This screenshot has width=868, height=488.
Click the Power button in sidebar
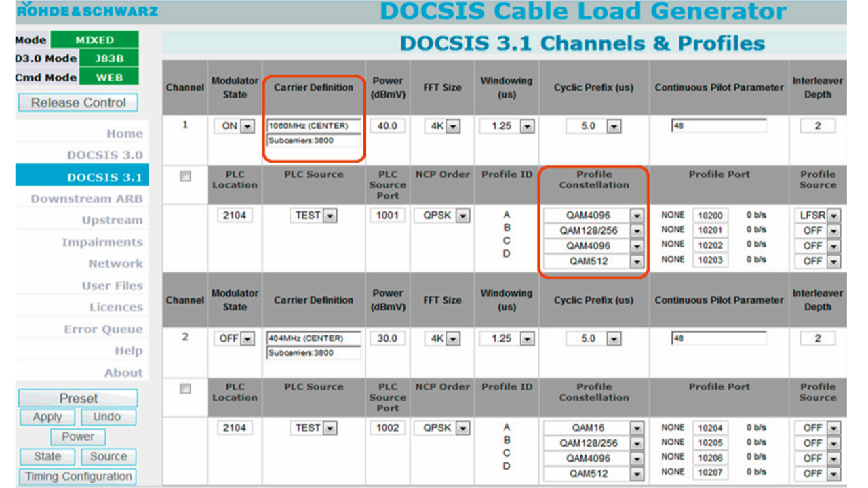pyautogui.click(x=79, y=437)
